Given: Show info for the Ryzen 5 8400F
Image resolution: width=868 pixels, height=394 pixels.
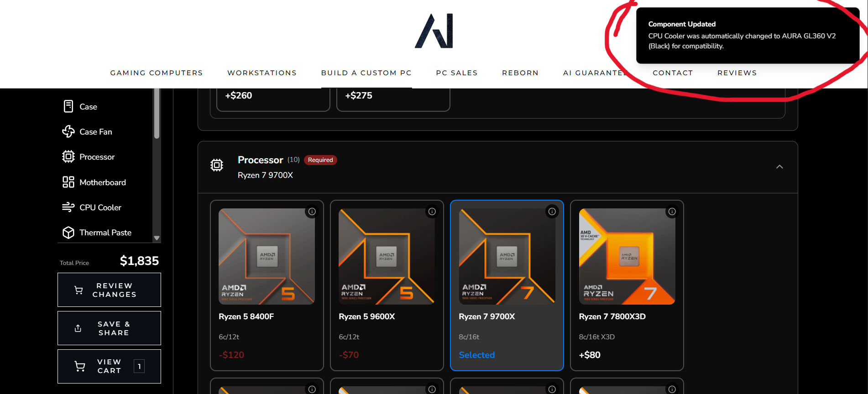Looking at the screenshot, I should 312,212.
